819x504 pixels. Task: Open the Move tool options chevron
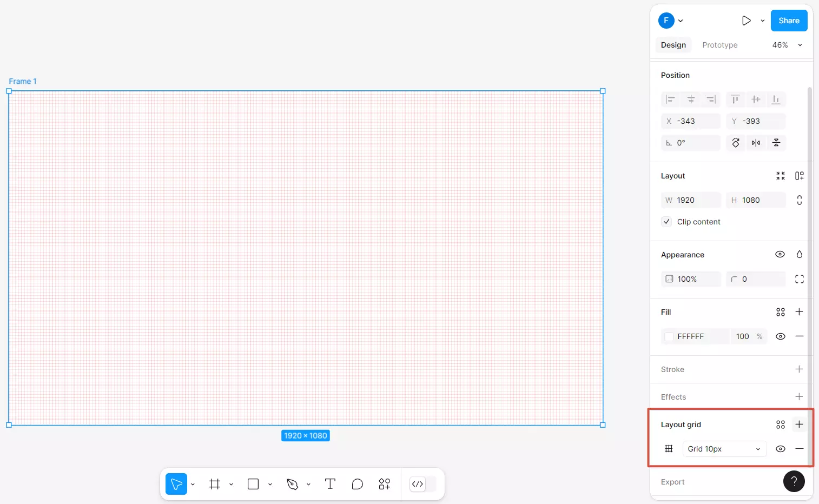pyautogui.click(x=193, y=484)
